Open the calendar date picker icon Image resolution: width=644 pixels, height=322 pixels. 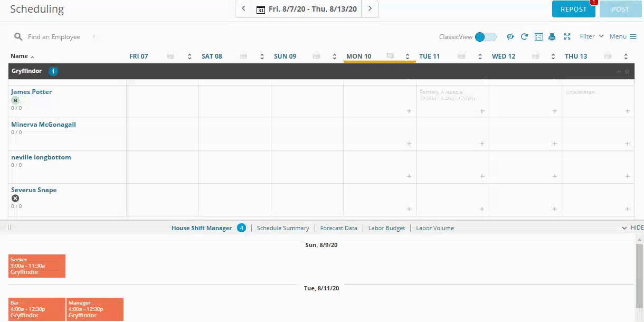tap(260, 9)
